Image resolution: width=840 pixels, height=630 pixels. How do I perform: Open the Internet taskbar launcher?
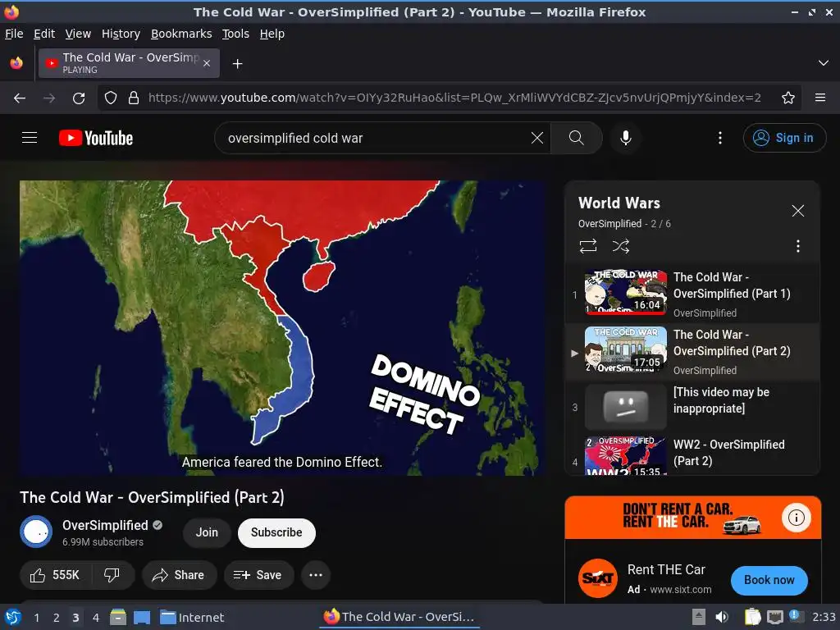coord(192,617)
